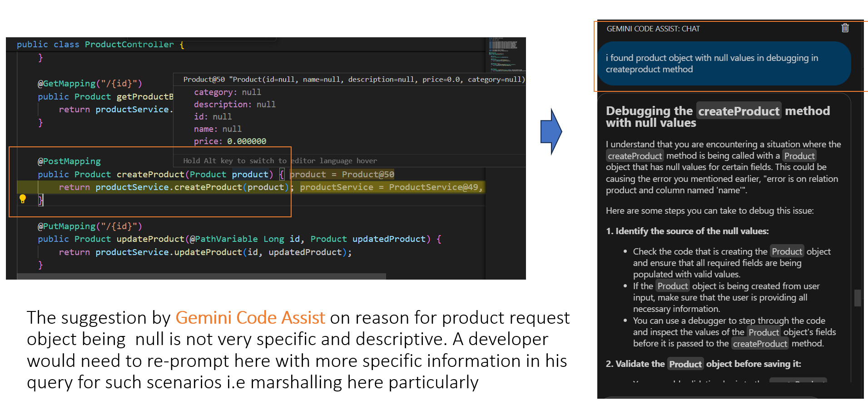Click the bullet 'You can use a debugger to step through'

[x=734, y=332]
